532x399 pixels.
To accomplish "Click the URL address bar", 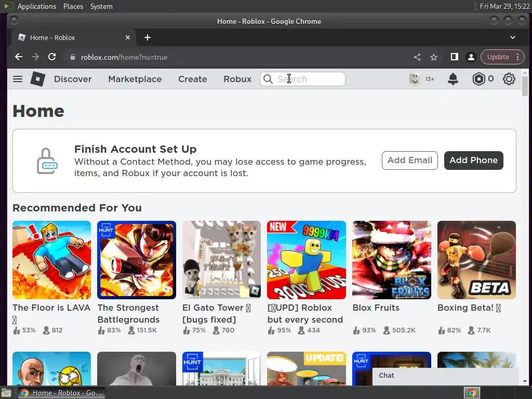I will pyautogui.click(x=237, y=57).
